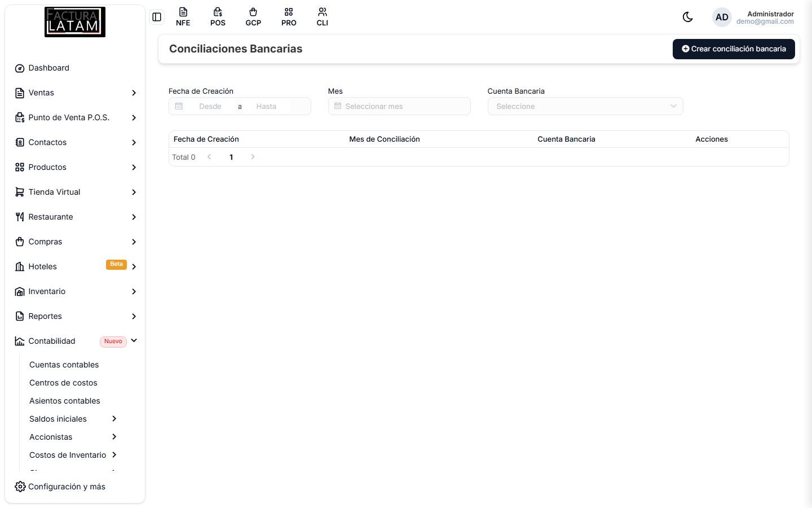Expand the Restaurante menu
This screenshot has height=508, width=812.
(x=75, y=217)
